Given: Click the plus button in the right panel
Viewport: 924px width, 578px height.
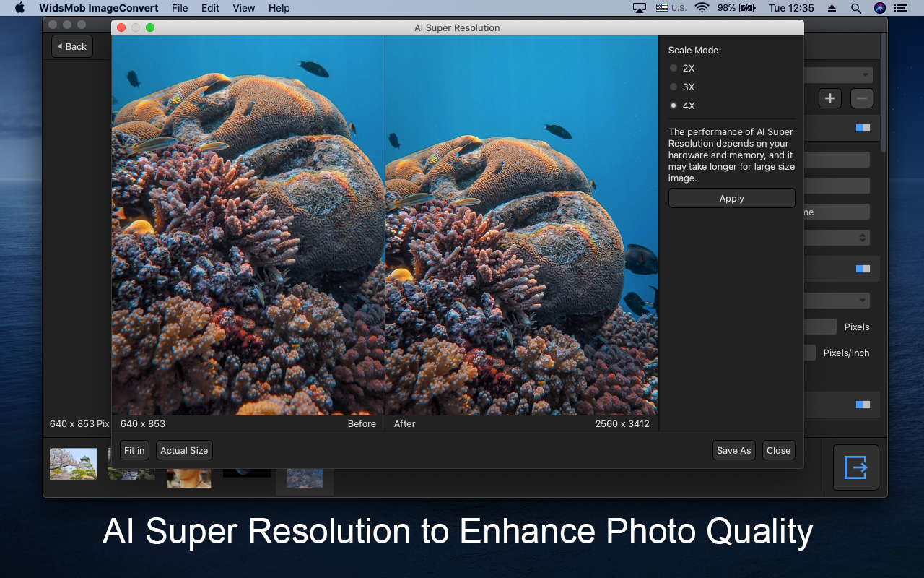Looking at the screenshot, I should (x=830, y=98).
